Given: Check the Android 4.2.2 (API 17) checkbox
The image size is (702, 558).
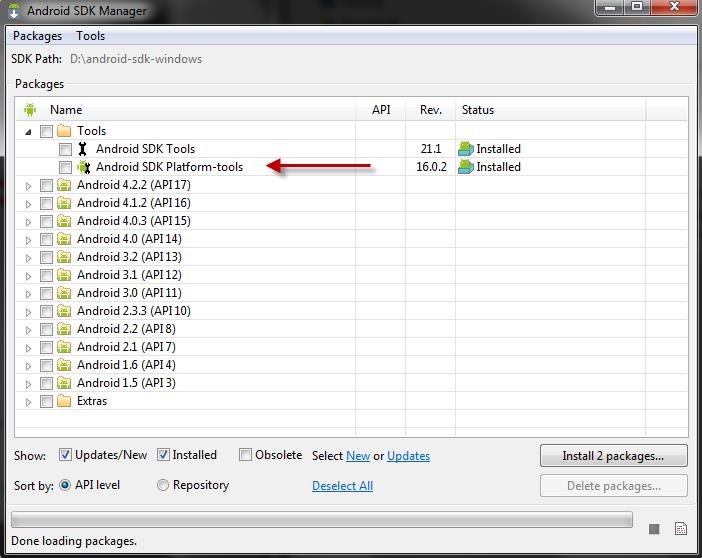Looking at the screenshot, I should (x=46, y=185).
